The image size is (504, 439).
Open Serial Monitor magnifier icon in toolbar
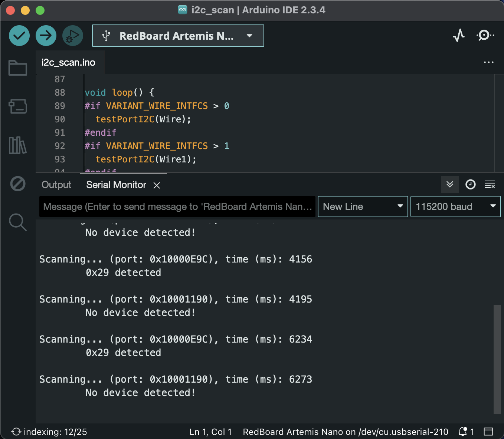(485, 36)
